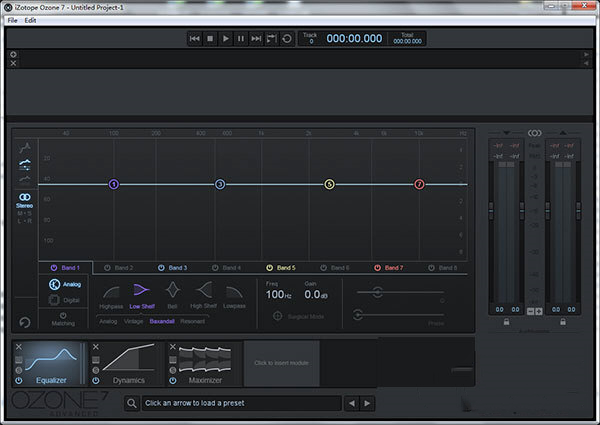Select Baxandall shelf type
The height and width of the screenshot is (425, 600).
pyautogui.click(x=162, y=321)
